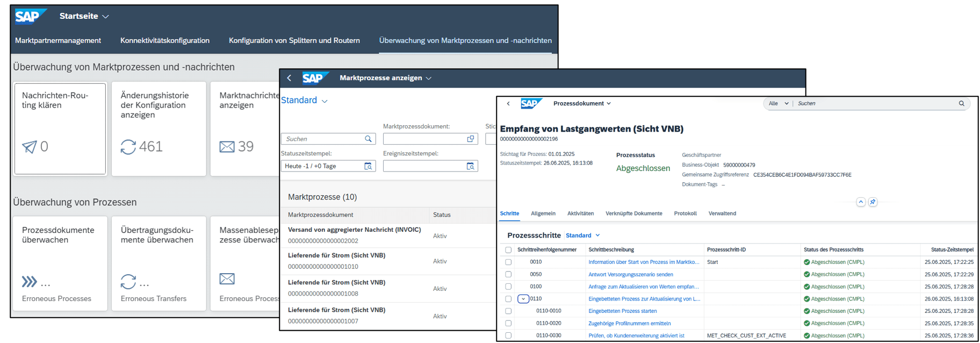Screen dimensions: 980x343
Task: Toggle the select-all checkbox in Prozessschritte header
Action: (508, 250)
